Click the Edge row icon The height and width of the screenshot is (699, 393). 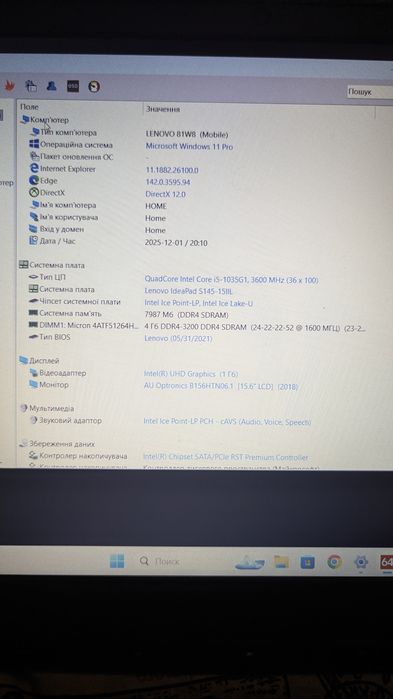(x=34, y=181)
